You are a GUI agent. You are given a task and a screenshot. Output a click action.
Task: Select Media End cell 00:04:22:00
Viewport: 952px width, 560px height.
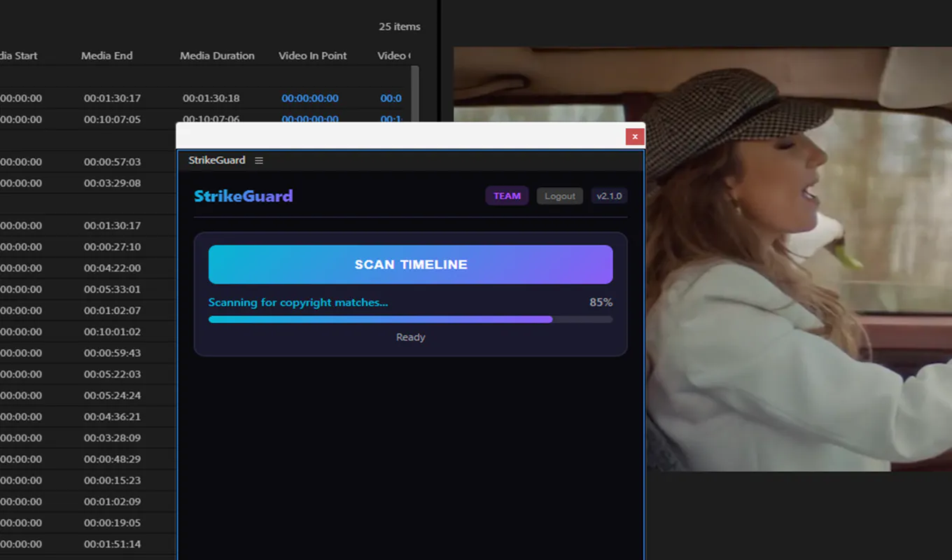coord(112,268)
